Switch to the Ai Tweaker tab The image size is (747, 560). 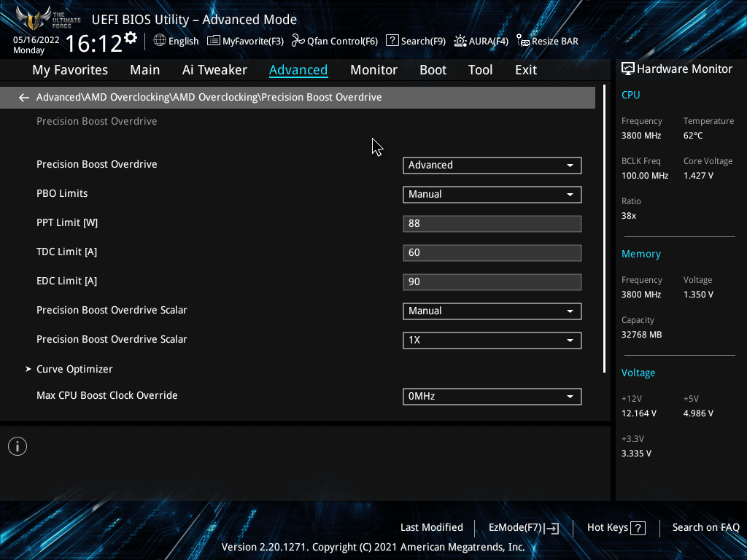pyautogui.click(x=214, y=70)
